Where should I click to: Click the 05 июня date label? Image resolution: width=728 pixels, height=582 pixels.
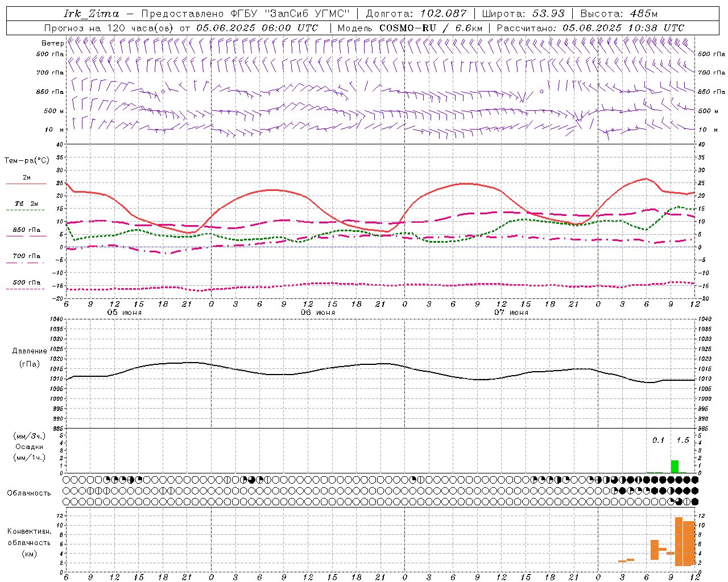[124, 313]
